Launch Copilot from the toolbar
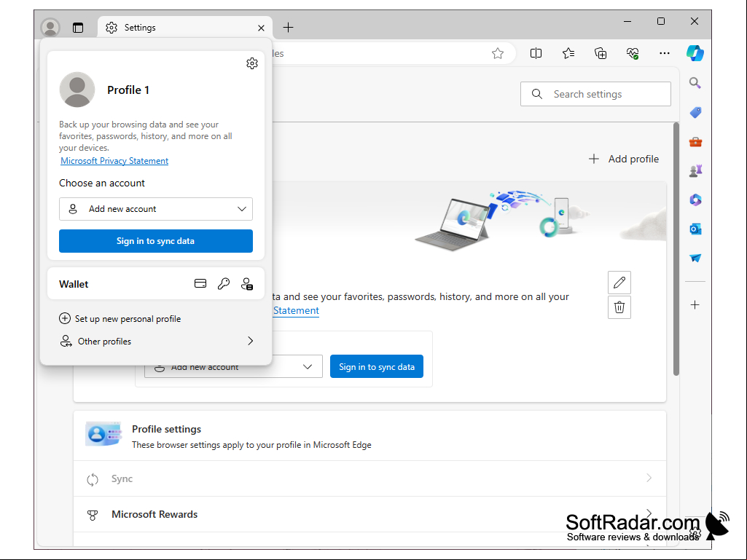This screenshot has width=747, height=560. tap(695, 53)
